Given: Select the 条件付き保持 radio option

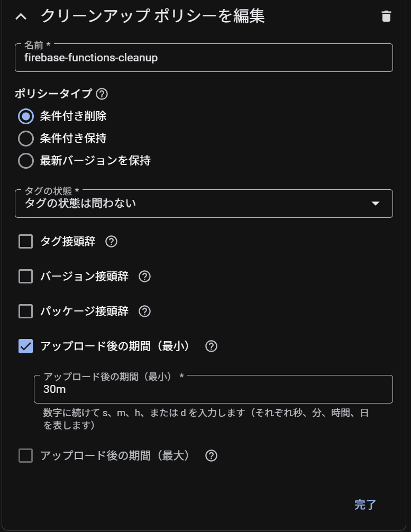Looking at the screenshot, I should (x=26, y=139).
